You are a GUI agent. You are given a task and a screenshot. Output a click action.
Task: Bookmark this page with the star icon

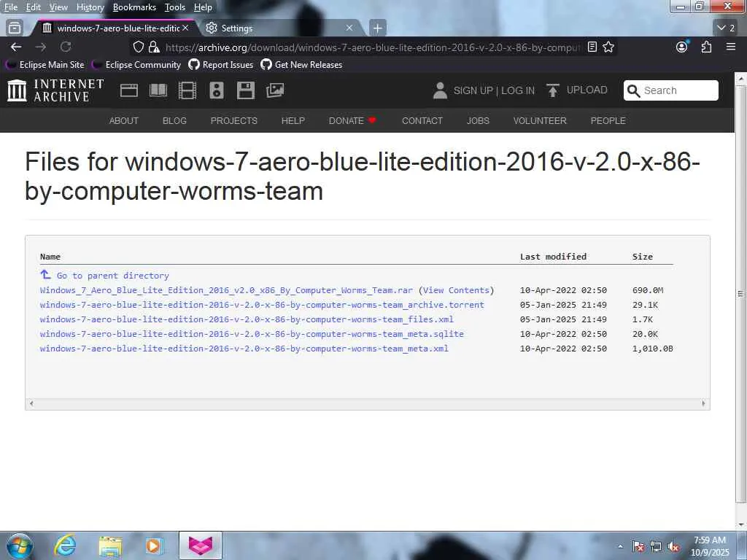click(x=608, y=47)
